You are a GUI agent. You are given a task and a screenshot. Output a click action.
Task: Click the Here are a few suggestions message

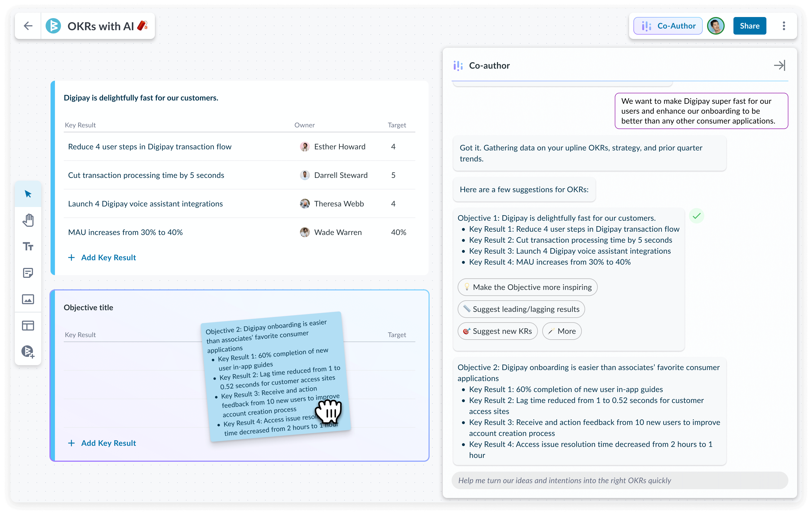coord(524,189)
